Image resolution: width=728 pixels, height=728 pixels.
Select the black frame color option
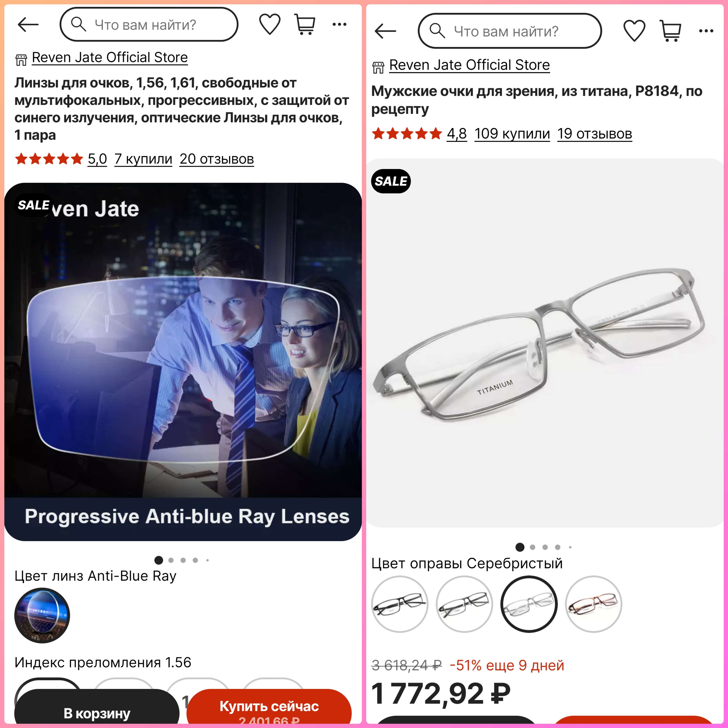400,604
